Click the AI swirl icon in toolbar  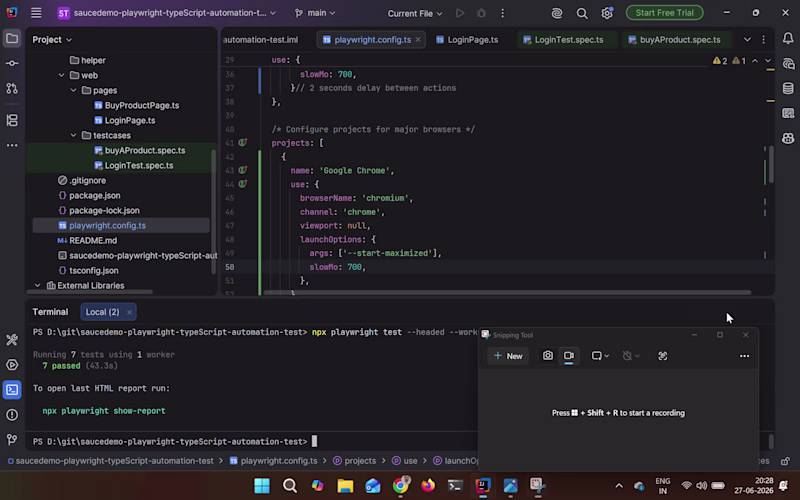click(557, 13)
